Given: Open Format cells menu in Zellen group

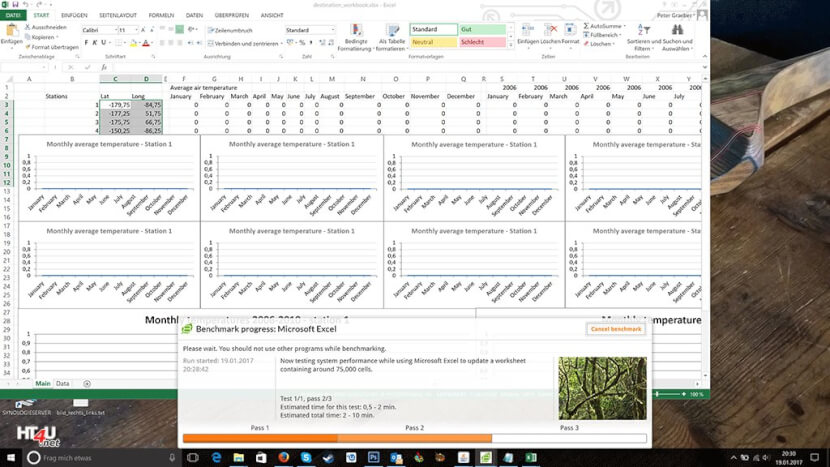Looking at the screenshot, I should tap(570, 34).
